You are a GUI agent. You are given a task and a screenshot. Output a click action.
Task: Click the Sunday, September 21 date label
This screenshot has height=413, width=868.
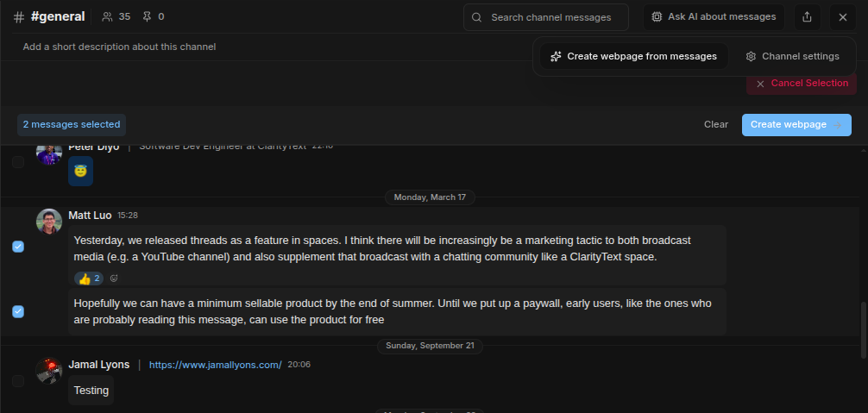pyautogui.click(x=431, y=346)
